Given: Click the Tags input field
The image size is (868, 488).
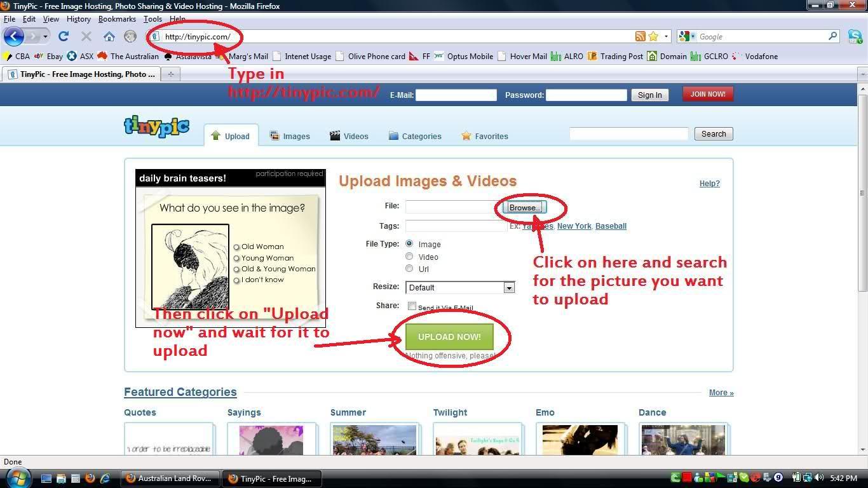Looking at the screenshot, I should click(x=456, y=226).
